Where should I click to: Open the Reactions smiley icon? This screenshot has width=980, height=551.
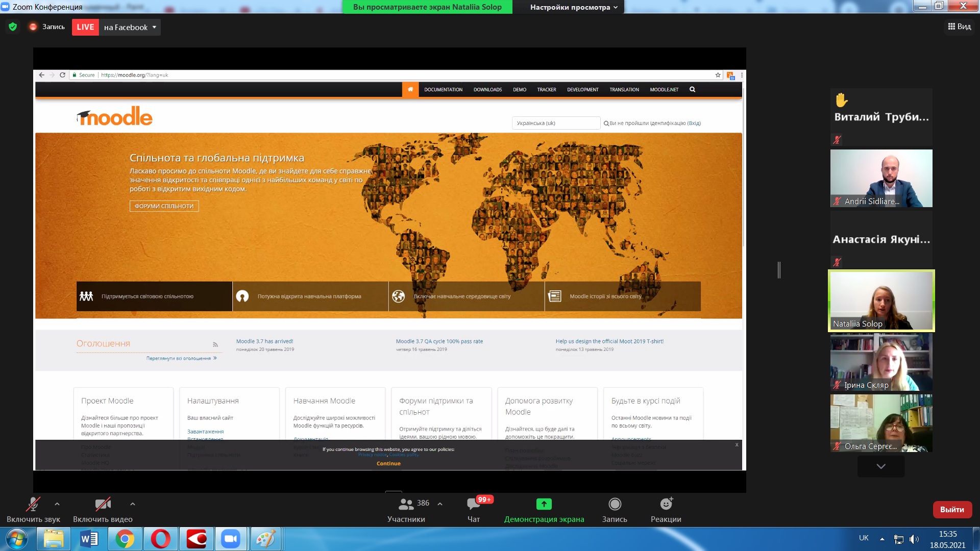666,504
